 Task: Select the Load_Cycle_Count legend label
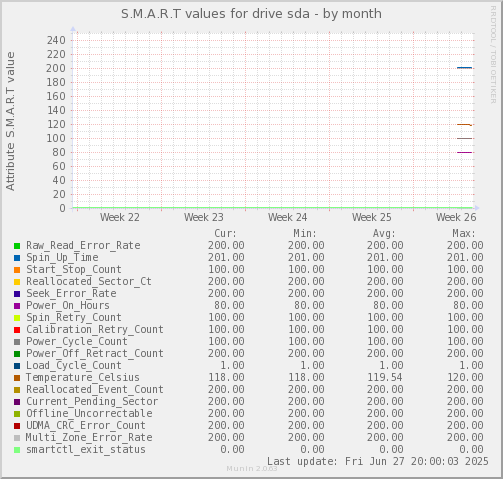74,366
